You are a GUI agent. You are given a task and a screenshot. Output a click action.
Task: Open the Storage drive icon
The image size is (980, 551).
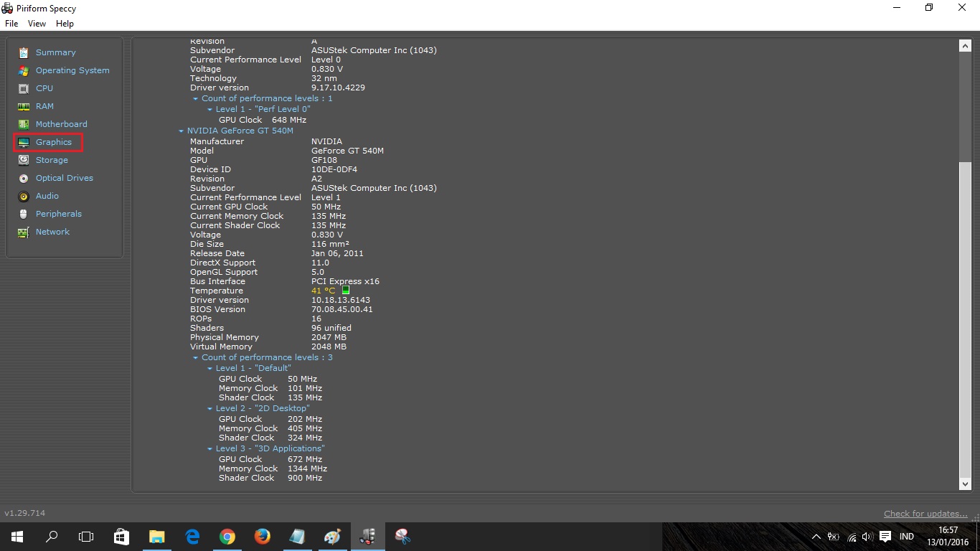click(24, 160)
